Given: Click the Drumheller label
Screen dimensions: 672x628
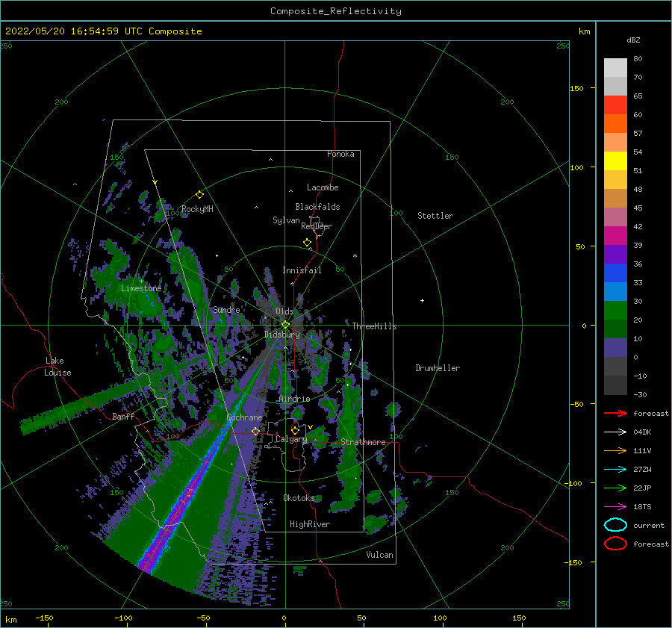Looking at the screenshot, I should click(x=438, y=368).
